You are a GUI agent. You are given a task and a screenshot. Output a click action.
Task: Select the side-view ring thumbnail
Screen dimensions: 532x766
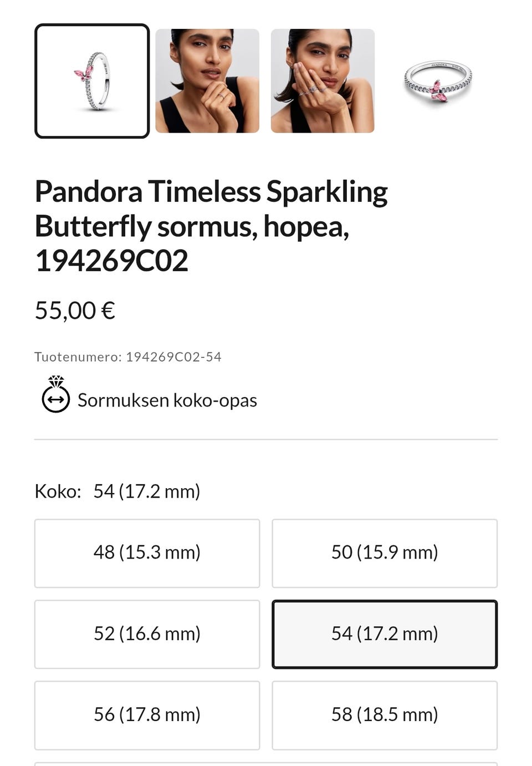[x=92, y=81]
